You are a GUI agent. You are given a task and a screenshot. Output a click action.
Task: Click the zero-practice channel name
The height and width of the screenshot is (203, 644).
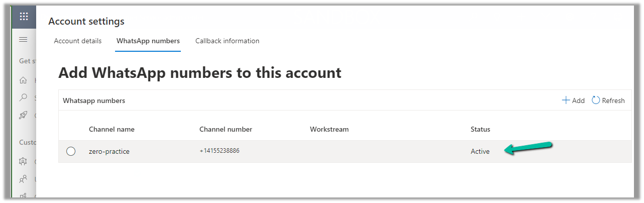point(109,151)
